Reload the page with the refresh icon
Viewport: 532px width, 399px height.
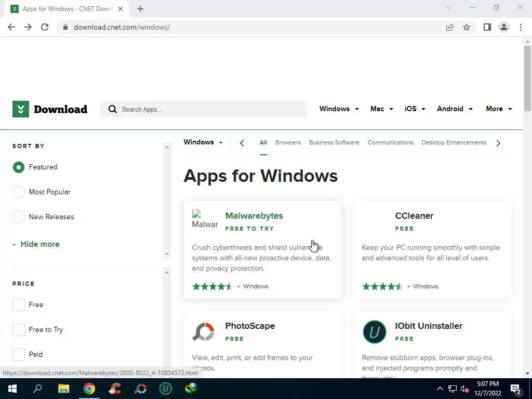45,27
